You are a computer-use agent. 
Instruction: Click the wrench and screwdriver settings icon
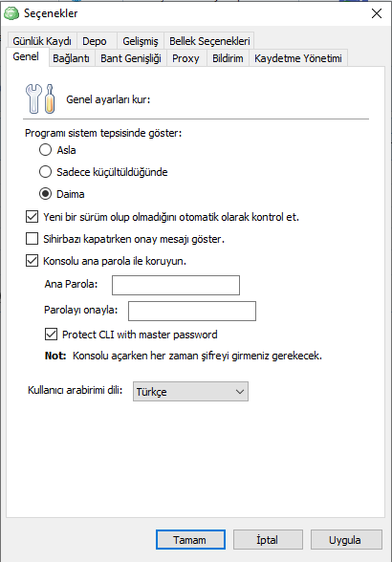(40, 99)
